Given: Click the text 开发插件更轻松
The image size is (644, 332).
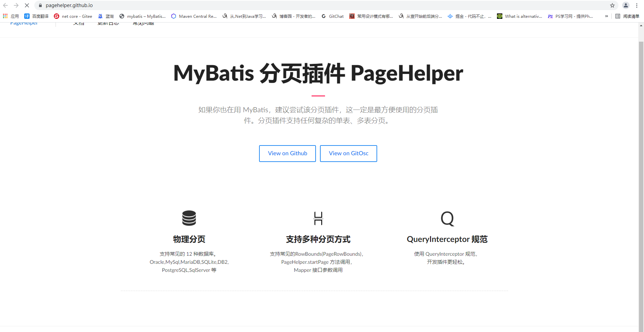Looking at the screenshot, I should pos(446,262).
